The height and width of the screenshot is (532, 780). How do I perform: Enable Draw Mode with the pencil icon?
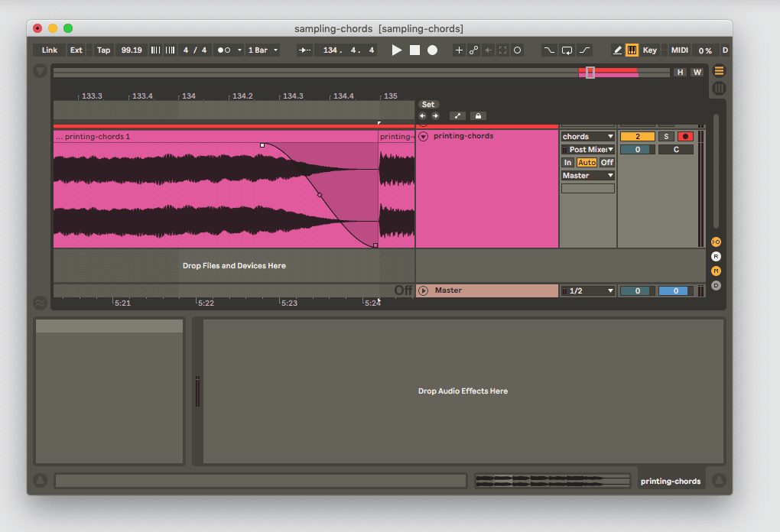tap(618, 50)
